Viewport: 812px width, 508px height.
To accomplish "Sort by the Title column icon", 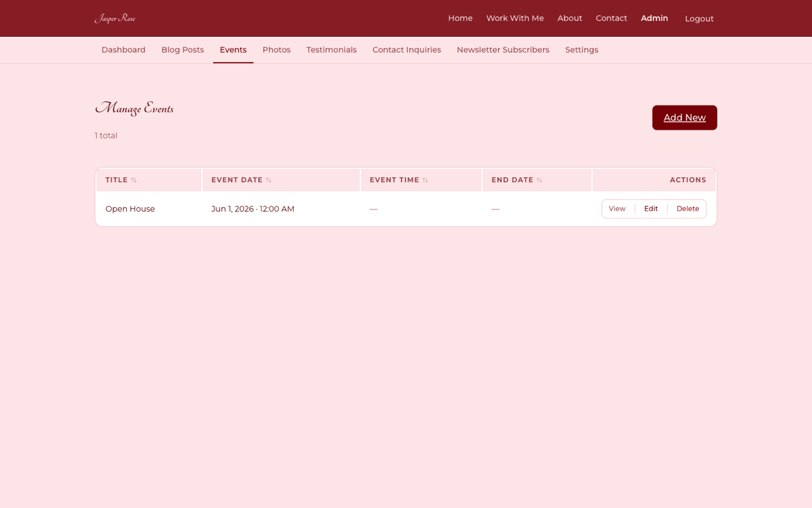I will 134,180.
